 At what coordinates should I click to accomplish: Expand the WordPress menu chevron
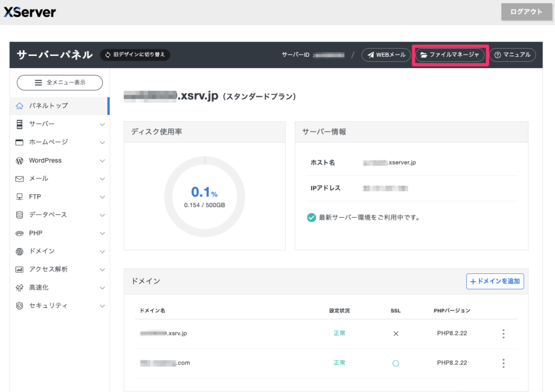click(102, 161)
